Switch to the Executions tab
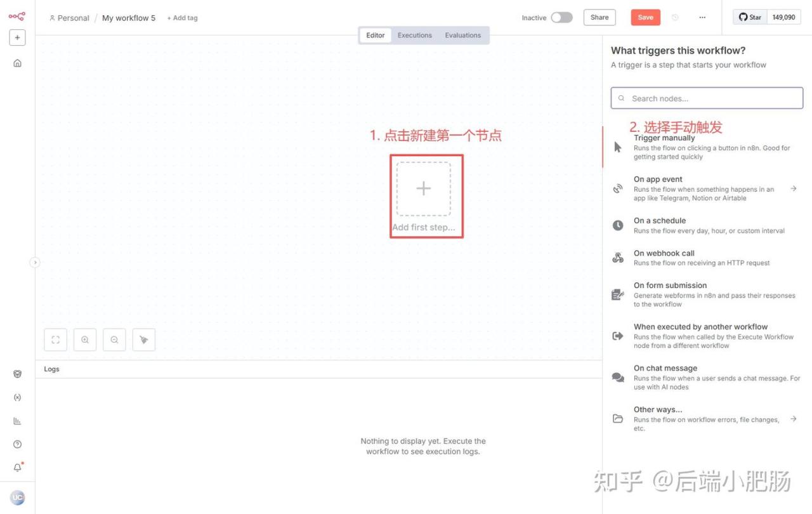 [415, 36]
